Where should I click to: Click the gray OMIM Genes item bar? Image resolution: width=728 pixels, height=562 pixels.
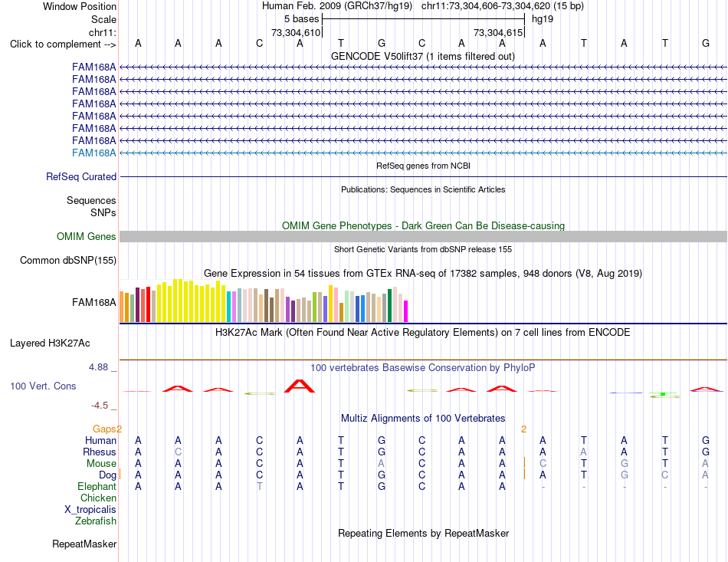coord(423,236)
